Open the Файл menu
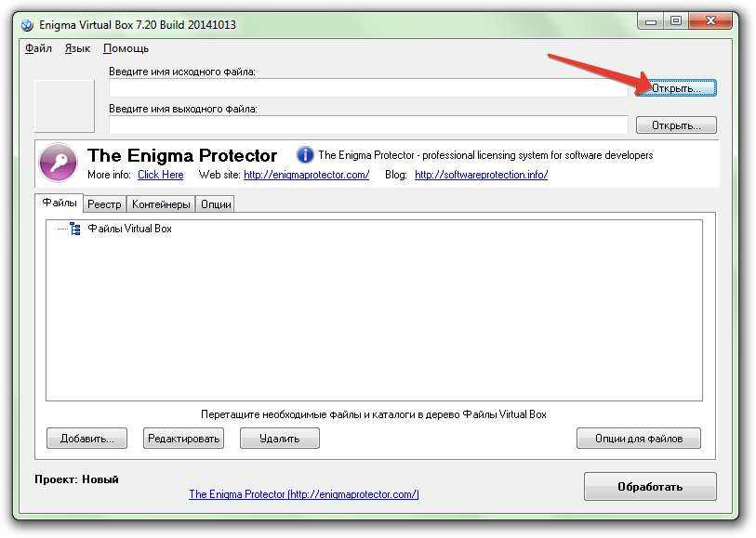This screenshot has width=756, height=538. click(38, 48)
